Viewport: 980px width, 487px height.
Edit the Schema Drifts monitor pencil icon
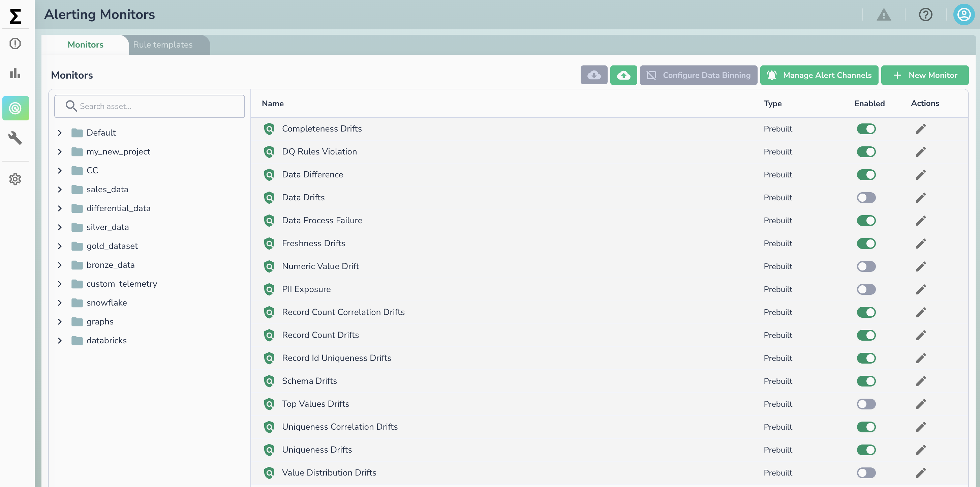click(920, 381)
